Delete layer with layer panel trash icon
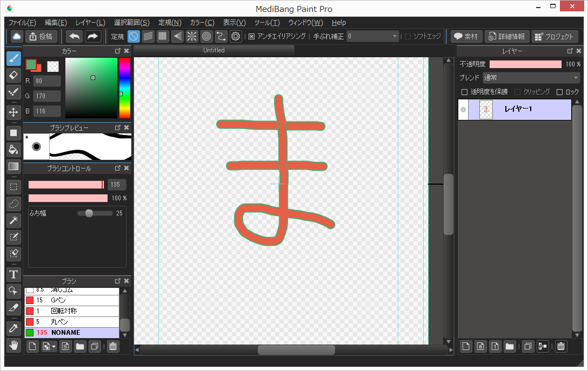Viewport: 588px width, 371px height. point(561,347)
